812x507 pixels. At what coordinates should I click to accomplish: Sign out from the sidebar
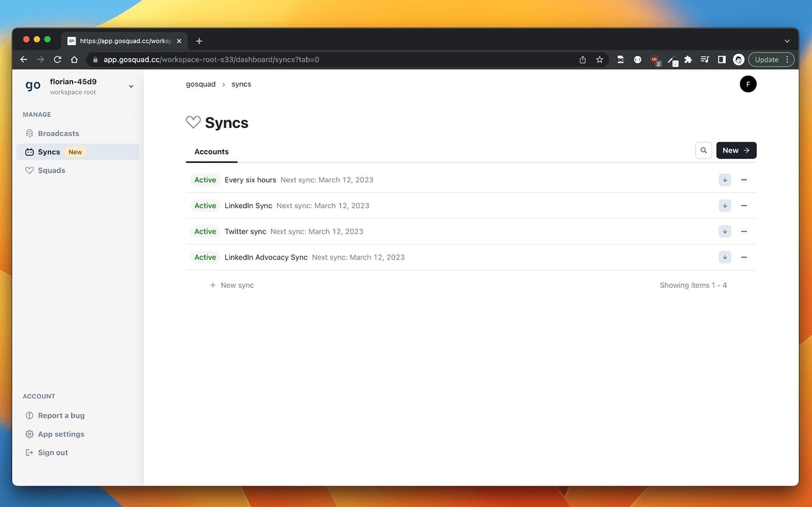point(53,453)
